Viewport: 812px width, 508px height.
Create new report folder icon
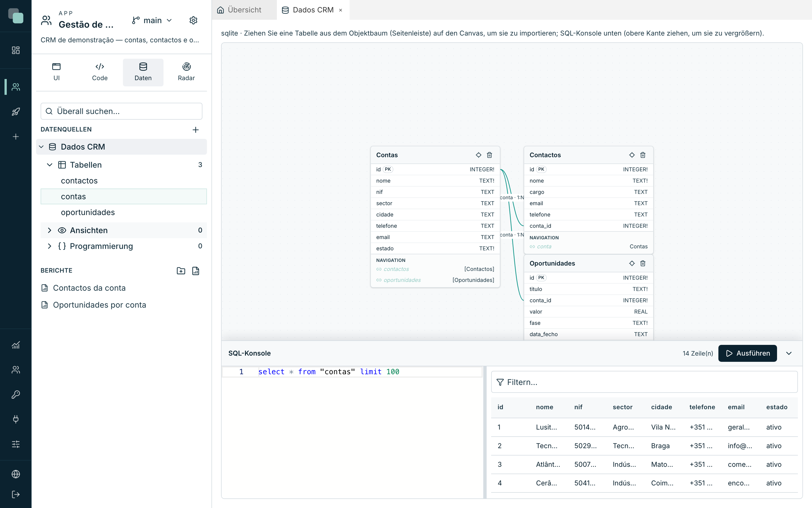coord(181,271)
